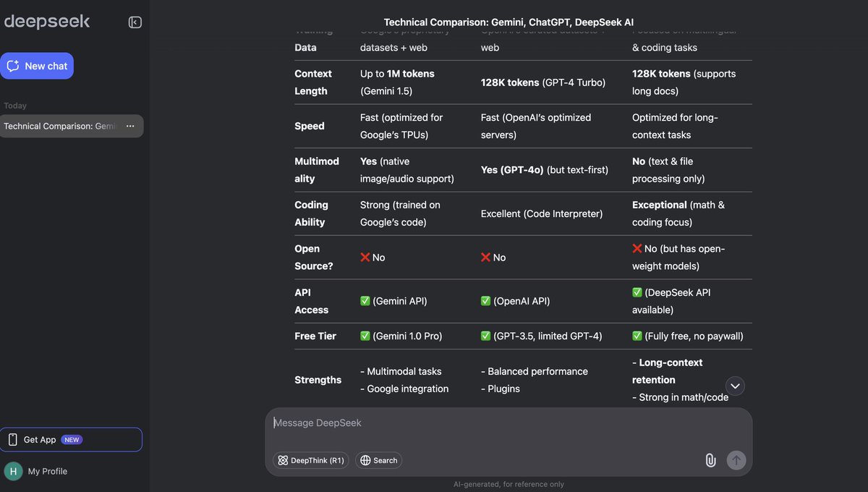Click the phone icon beside Get App
868x492 pixels.
point(12,439)
